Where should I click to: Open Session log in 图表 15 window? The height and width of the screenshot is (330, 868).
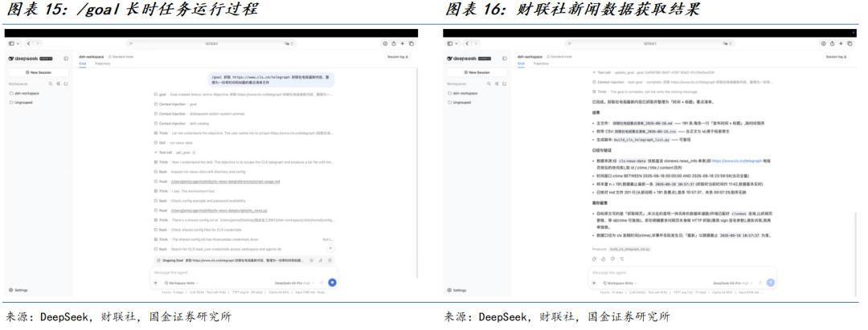[x=398, y=56]
